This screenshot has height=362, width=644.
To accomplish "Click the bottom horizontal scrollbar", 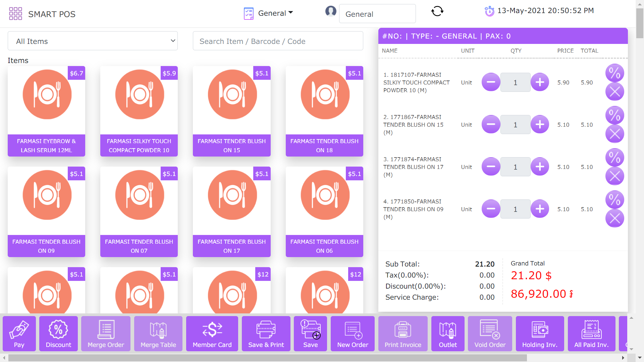I will point(268,358).
